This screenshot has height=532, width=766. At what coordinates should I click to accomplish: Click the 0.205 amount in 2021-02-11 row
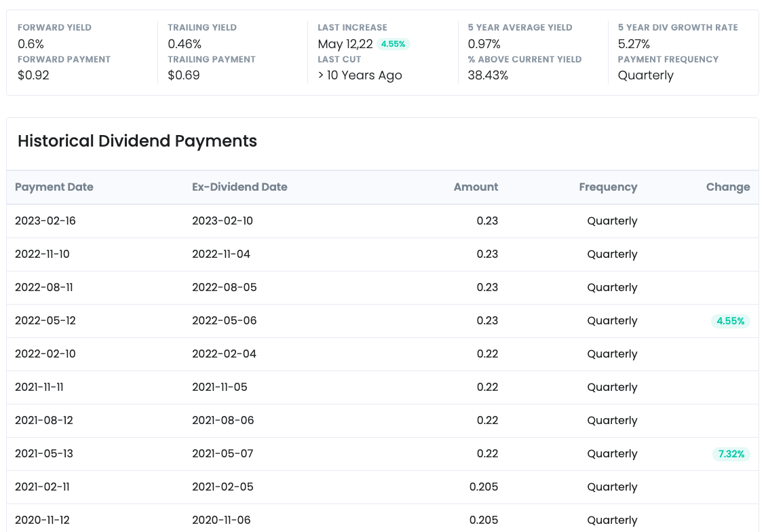pos(483,487)
